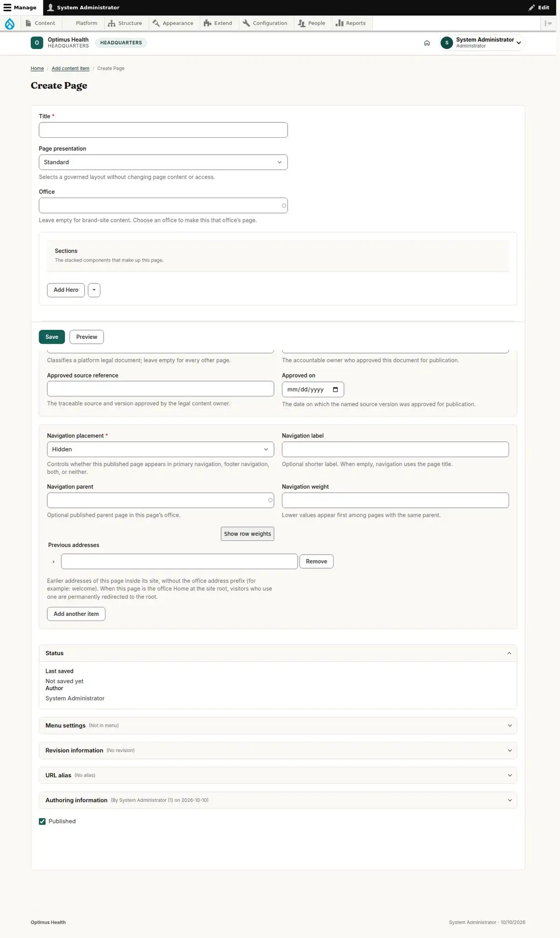Click Show row weights button
This screenshot has width=560, height=938.
point(247,534)
